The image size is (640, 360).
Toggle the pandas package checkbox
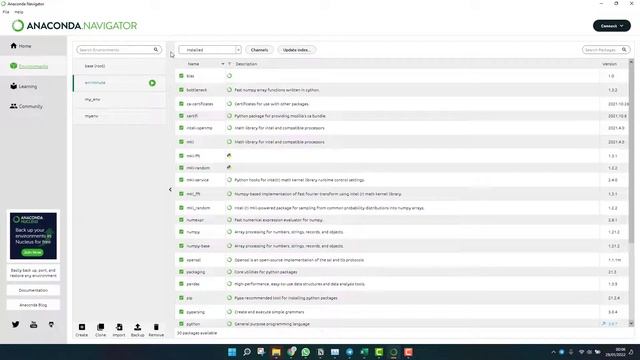(x=181, y=284)
